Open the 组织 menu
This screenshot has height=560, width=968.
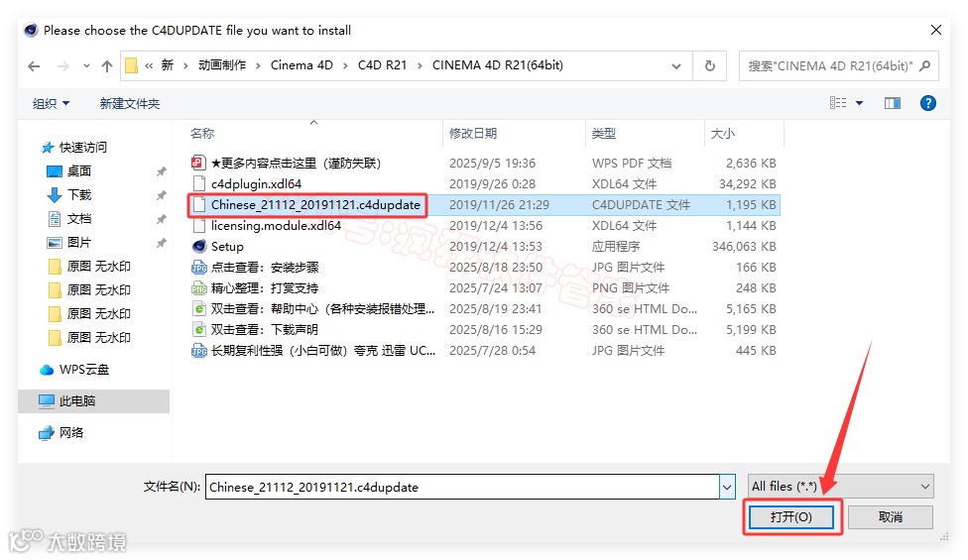point(51,104)
